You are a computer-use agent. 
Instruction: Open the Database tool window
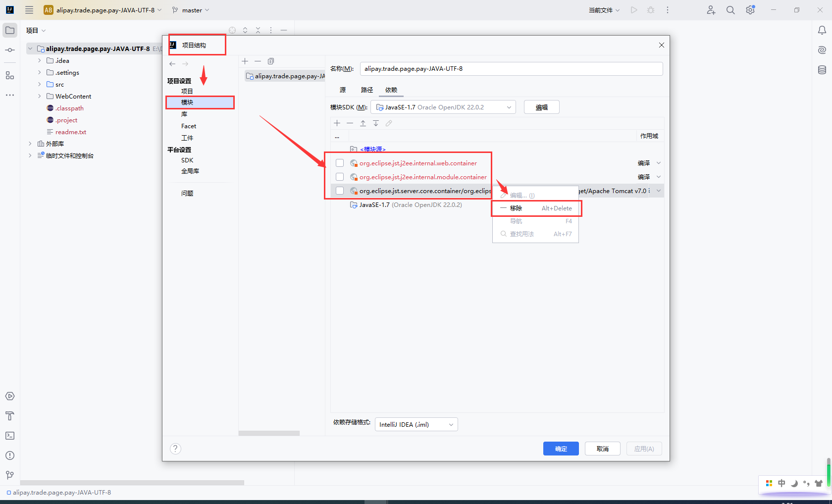pyautogui.click(x=822, y=70)
